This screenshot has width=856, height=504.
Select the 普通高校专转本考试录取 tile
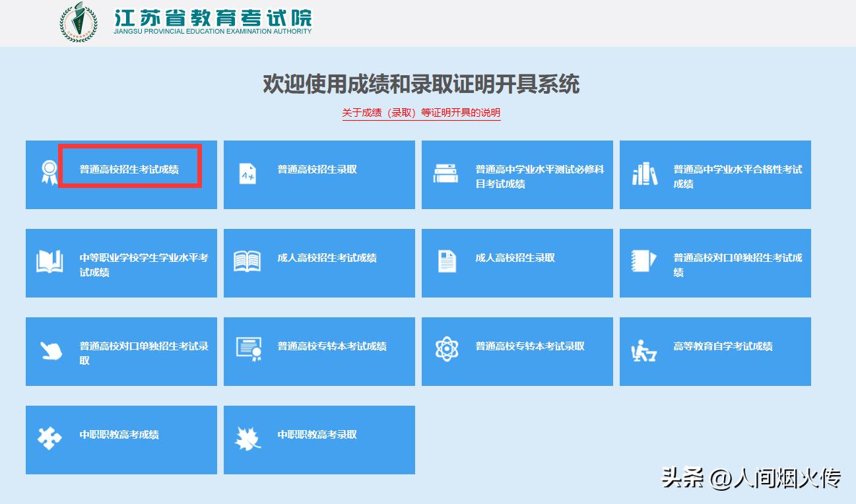(x=517, y=351)
